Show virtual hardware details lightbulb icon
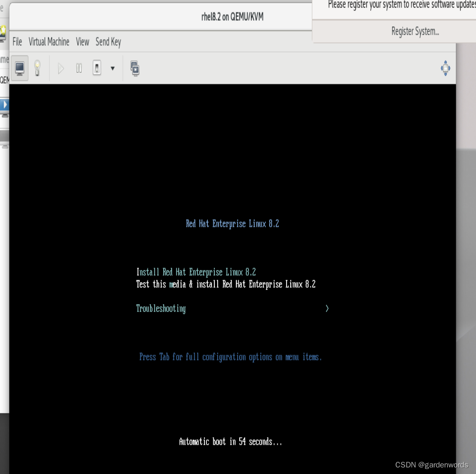 point(38,68)
